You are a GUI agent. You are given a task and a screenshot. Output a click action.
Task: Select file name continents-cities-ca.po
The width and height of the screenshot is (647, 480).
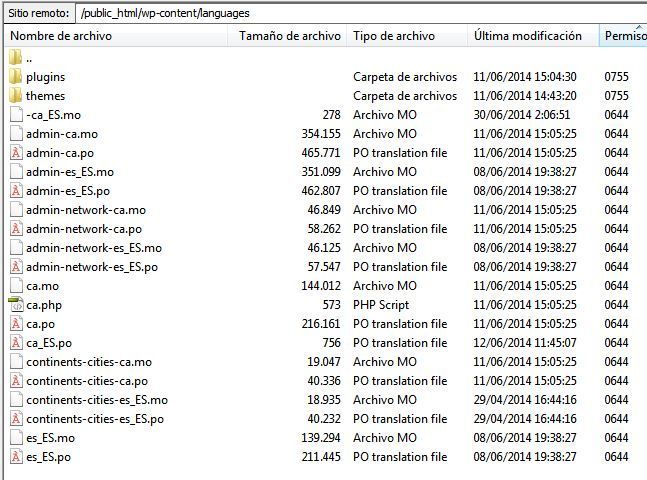pyautogui.click(x=87, y=381)
